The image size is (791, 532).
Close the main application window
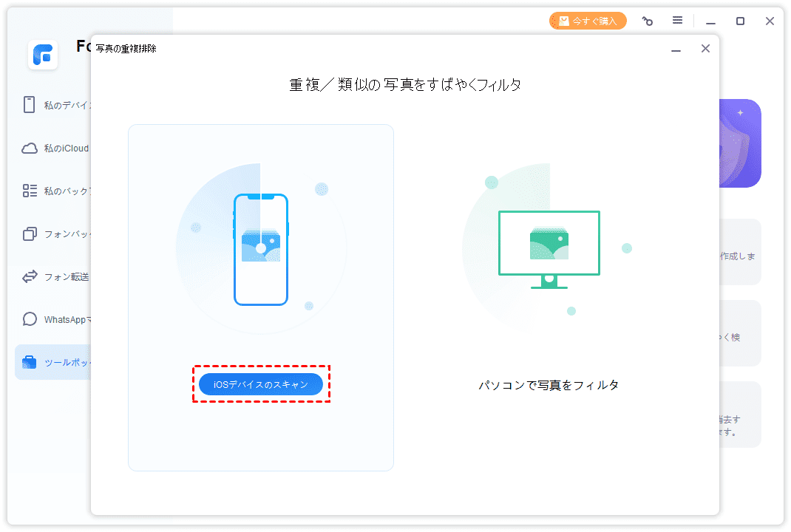pos(770,21)
